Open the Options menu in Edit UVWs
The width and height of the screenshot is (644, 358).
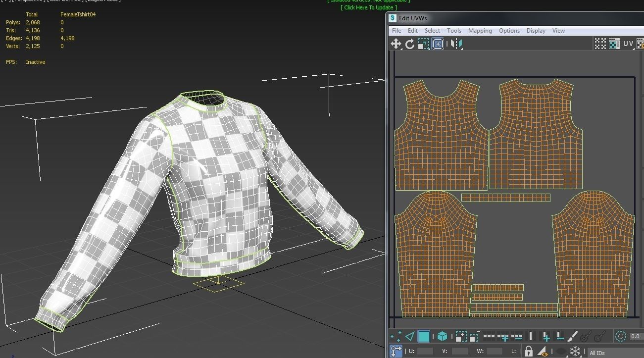(x=509, y=31)
